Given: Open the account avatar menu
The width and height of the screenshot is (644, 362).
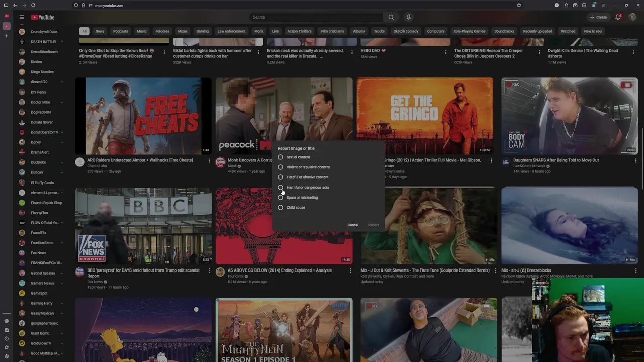Looking at the screenshot, I should point(632,17).
